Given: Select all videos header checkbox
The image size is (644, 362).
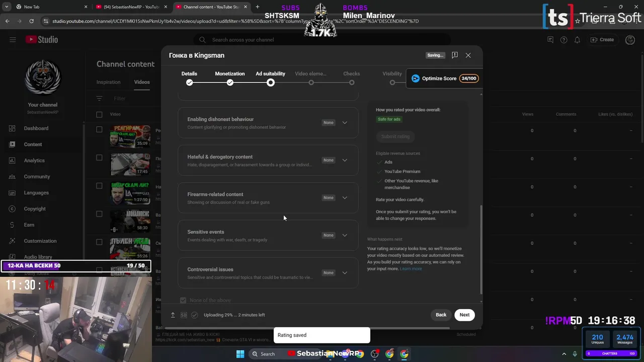Looking at the screenshot, I should coord(99,114).
